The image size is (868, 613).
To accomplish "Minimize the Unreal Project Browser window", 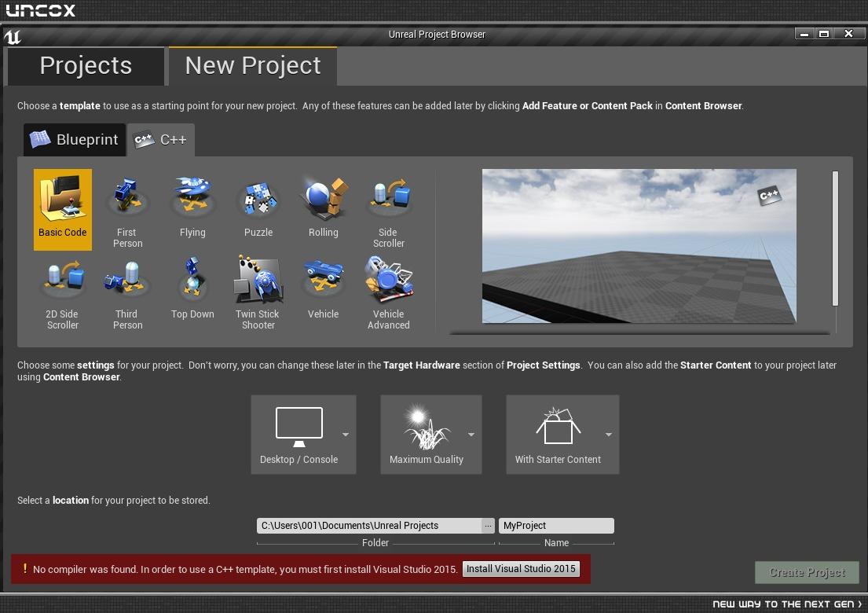I will point(805,35).
